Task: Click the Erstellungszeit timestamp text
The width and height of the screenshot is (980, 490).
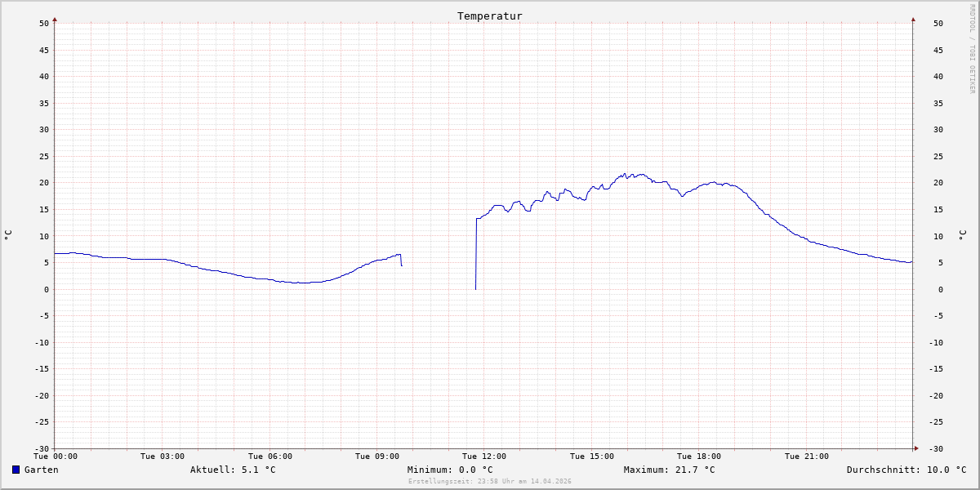Action: (490, 481)
